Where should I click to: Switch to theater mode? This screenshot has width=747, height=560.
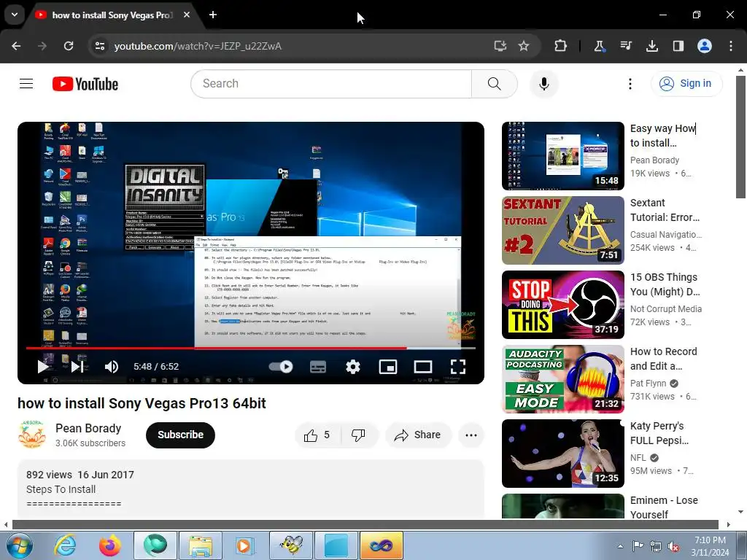(x=423, y=367)
